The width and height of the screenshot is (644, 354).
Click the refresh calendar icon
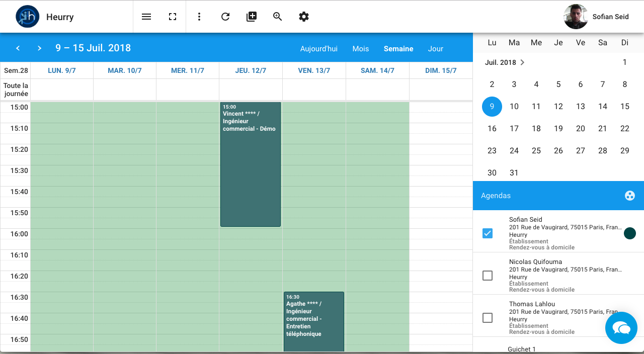tap(225, 17)
